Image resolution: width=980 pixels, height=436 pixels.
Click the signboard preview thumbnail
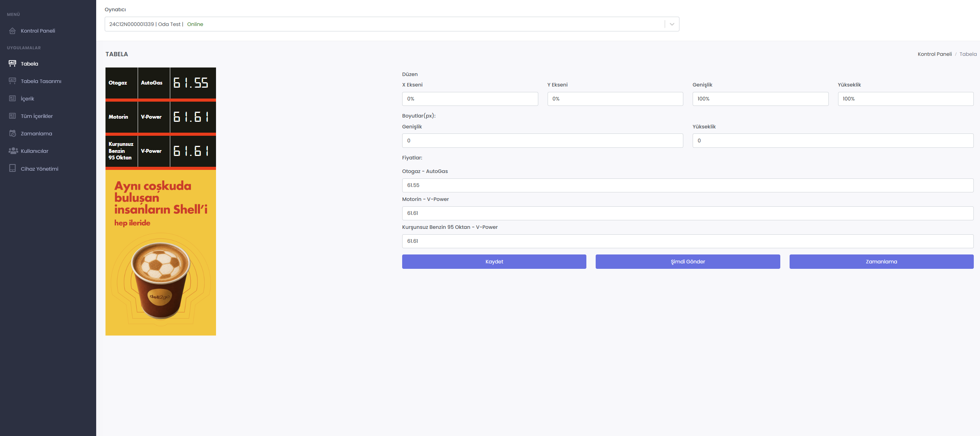coord(161,201)
